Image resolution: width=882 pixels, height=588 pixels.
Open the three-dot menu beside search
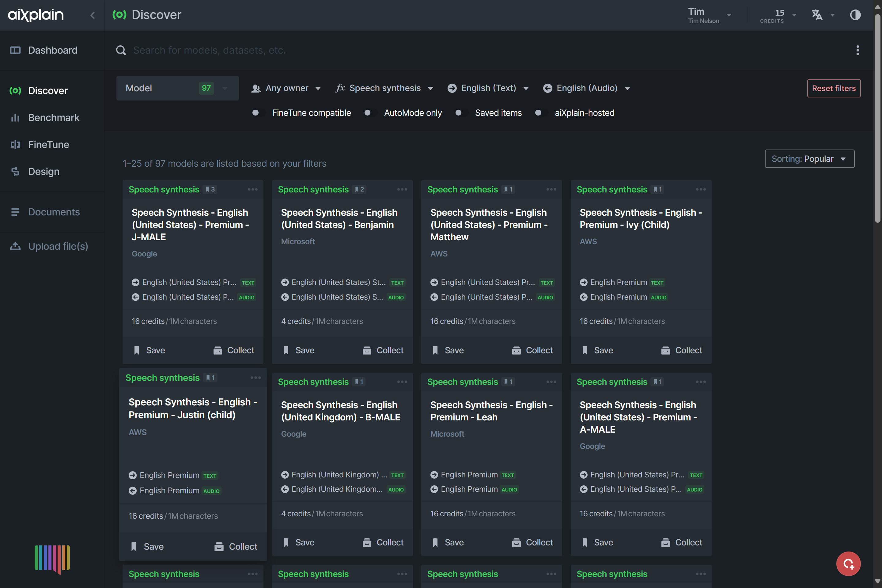(x=857, y=50)
